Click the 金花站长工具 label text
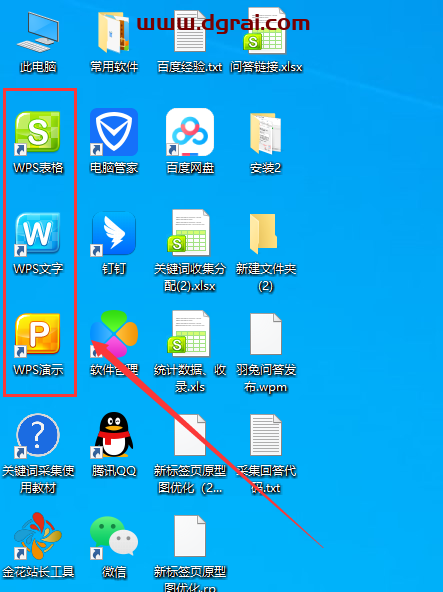The width and height of the screenshot is (443, 592). (38, 572)
